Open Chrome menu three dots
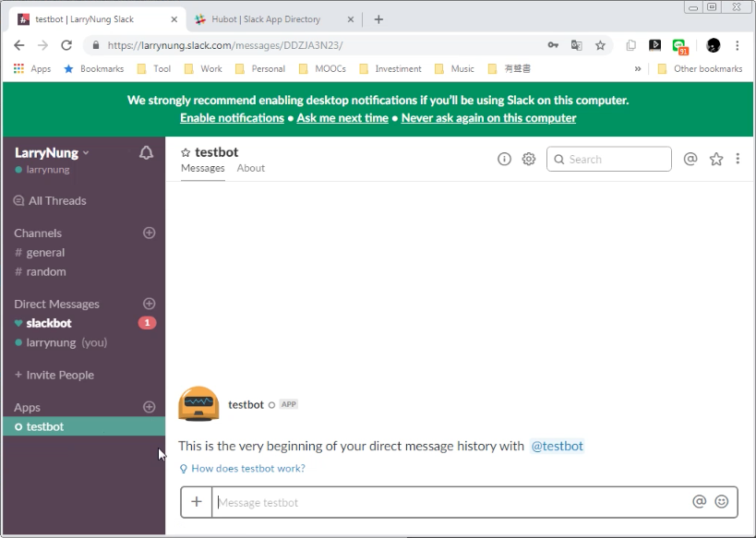The image size is (756, 538). (738, 45)
